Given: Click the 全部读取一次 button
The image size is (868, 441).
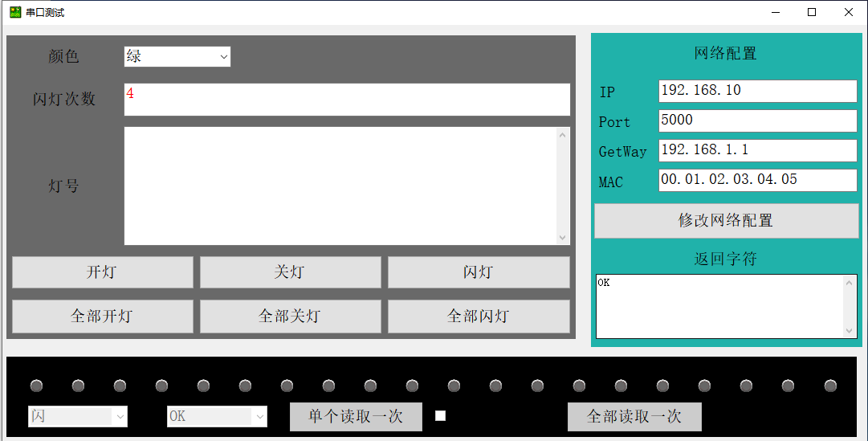Looking at the screenshot, I should pyautogui.click(x=634, y=417).
